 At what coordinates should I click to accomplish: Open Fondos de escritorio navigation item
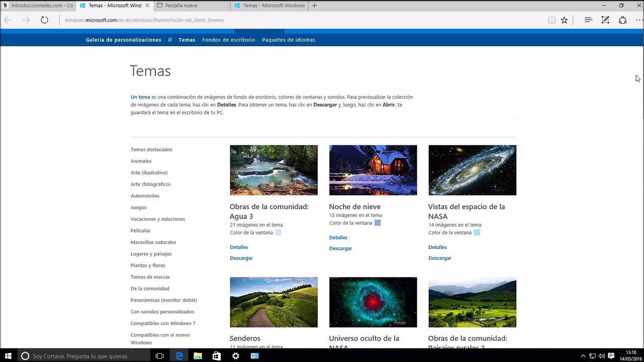228,40
